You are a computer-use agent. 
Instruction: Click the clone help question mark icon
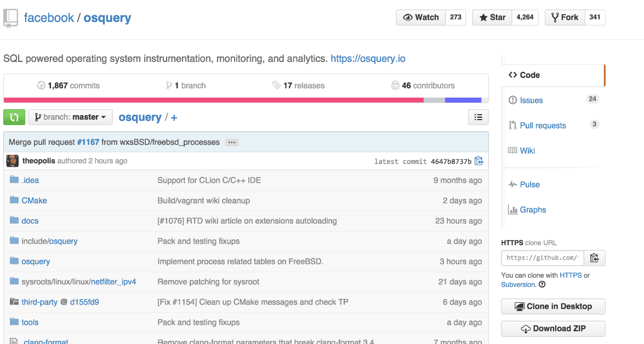[x=542, y=284]
